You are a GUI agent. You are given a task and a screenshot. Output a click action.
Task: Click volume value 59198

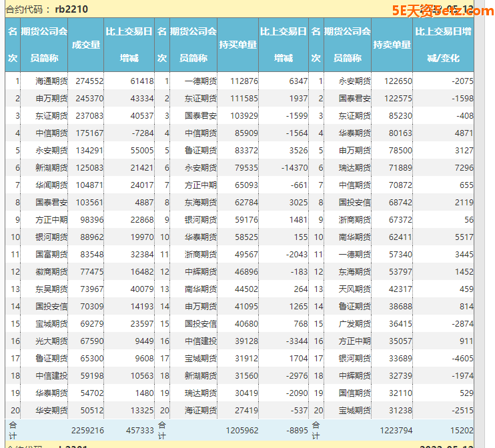pos(91,376)
